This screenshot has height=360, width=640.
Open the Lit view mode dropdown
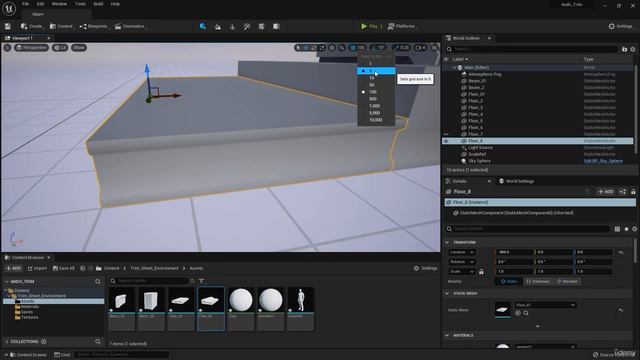point(60,48)
